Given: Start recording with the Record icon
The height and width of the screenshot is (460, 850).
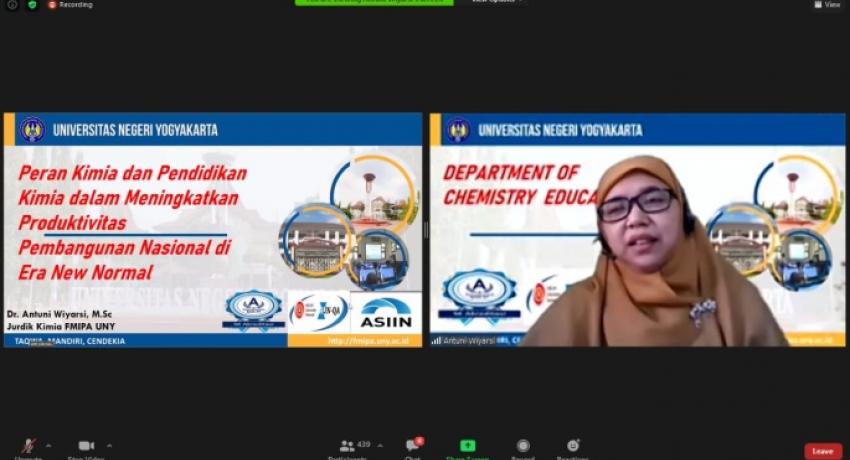Looking at the screenshot, I should (x=523, y=448).
